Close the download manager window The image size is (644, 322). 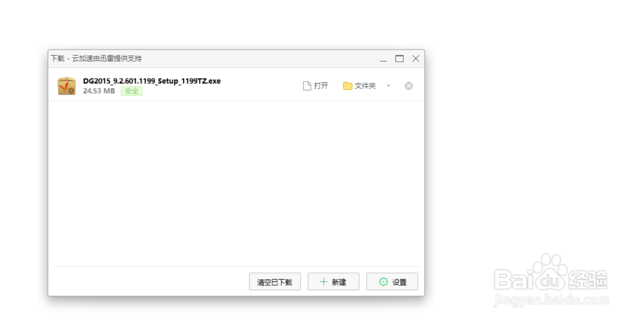415,59
